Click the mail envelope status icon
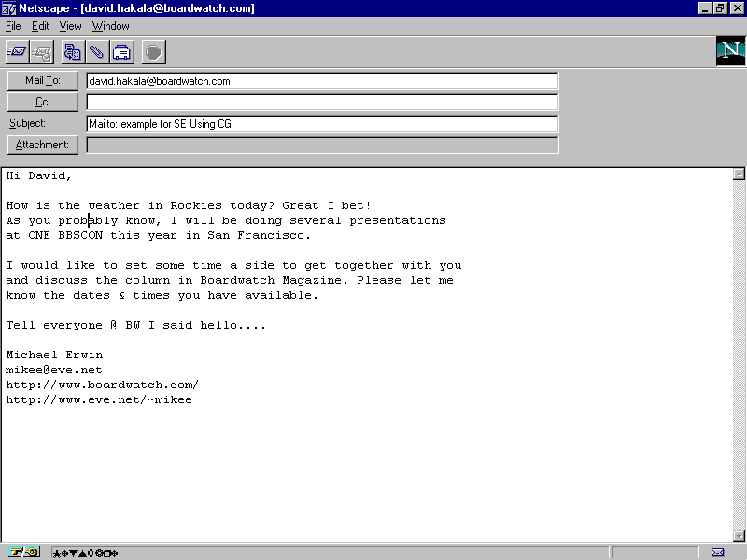Screen dimensions: 747x560 717,553
